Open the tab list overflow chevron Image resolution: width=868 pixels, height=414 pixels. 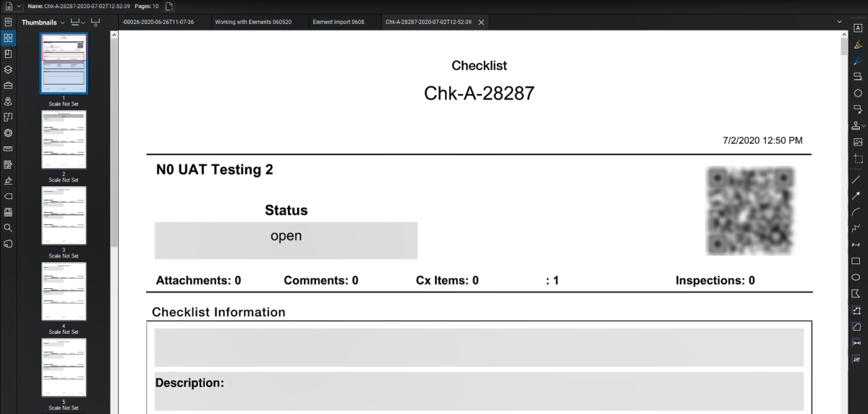(839, 22)
